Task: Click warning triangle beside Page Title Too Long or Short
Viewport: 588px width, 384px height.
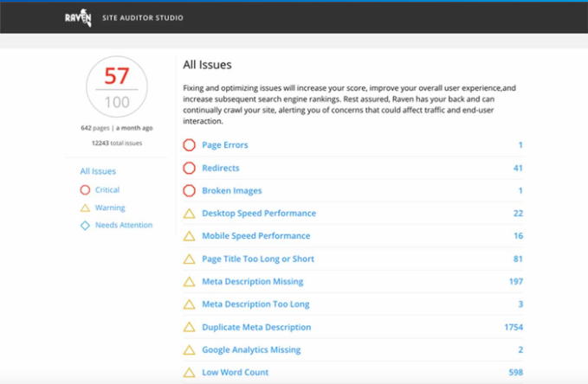Action: point(189,259)
